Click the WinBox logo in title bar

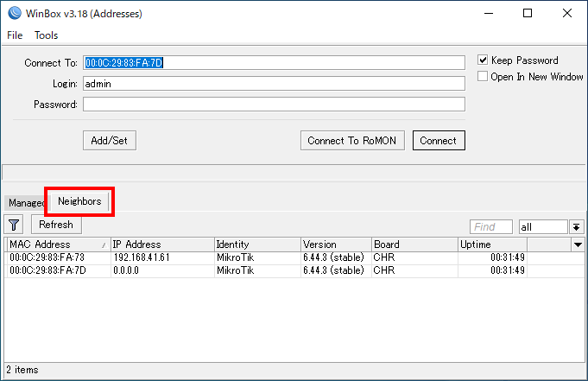tap(15, 13)
